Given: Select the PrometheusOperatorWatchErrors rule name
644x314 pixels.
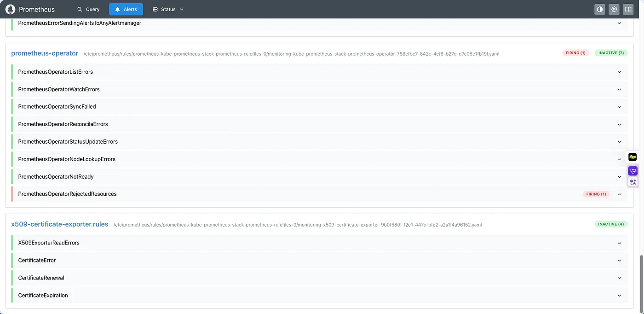Looking at the screenshot, I should click(x=59, y=89).
